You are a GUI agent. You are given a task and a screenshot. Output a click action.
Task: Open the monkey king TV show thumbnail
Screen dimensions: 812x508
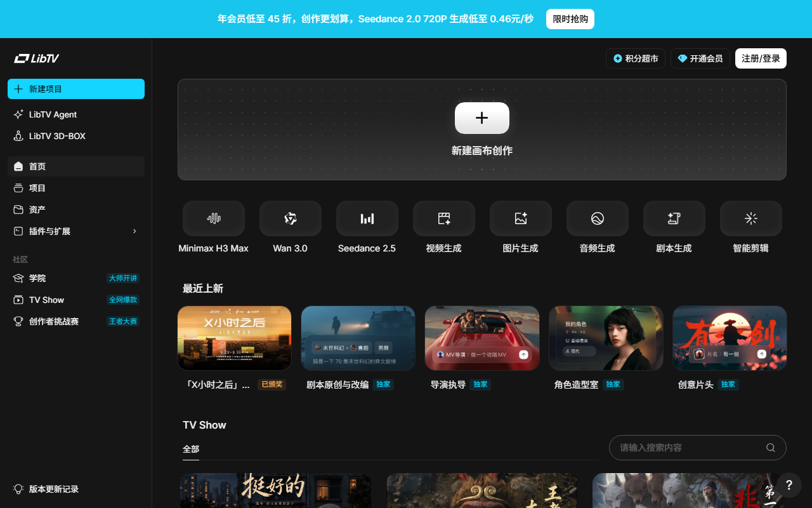pyautogui.click(x=482, y=490)
